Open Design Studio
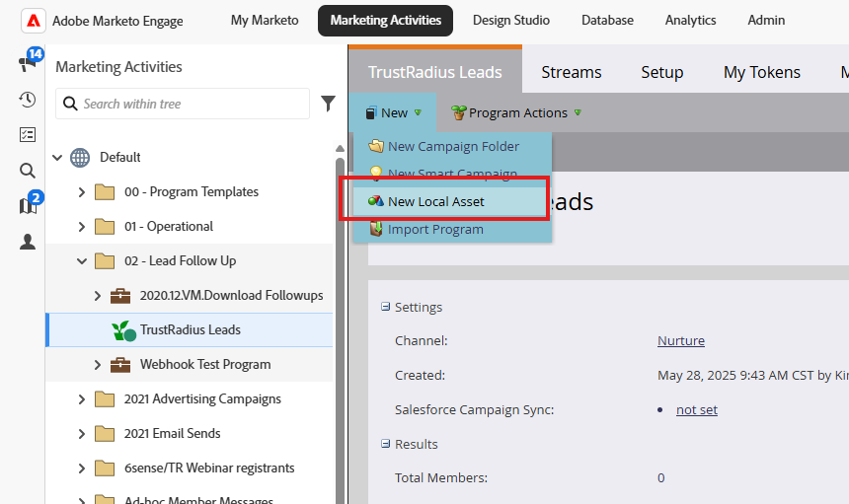The height and width of the screenshot is (504, 849). pos(511,21)
